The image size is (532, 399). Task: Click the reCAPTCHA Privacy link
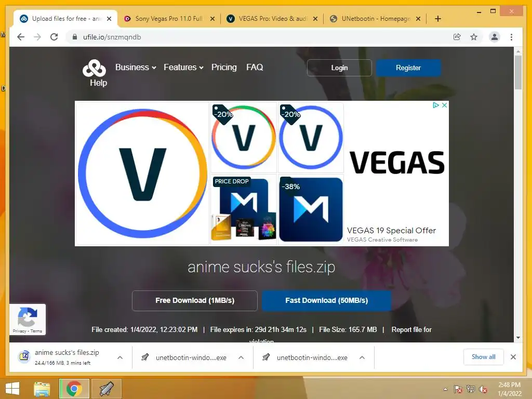(19, 331)
